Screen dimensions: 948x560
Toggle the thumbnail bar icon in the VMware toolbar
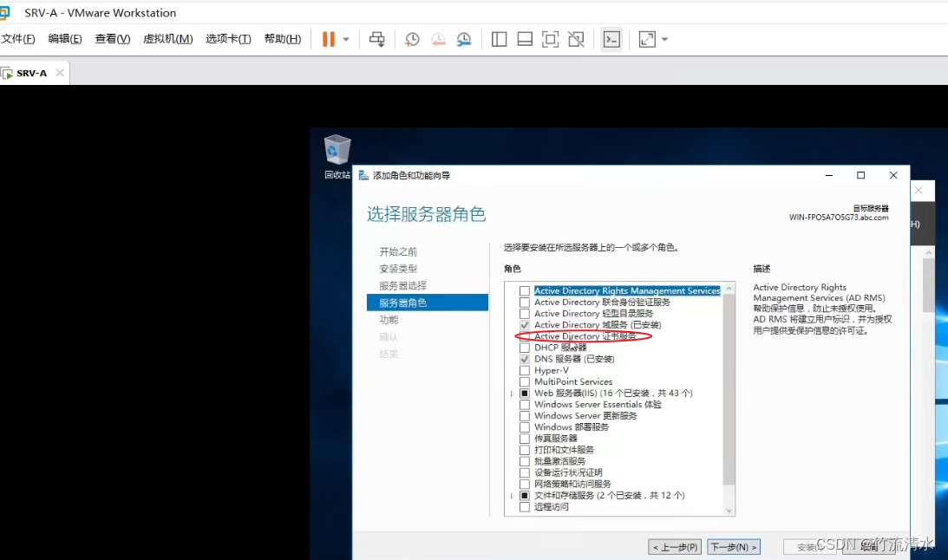525,39
